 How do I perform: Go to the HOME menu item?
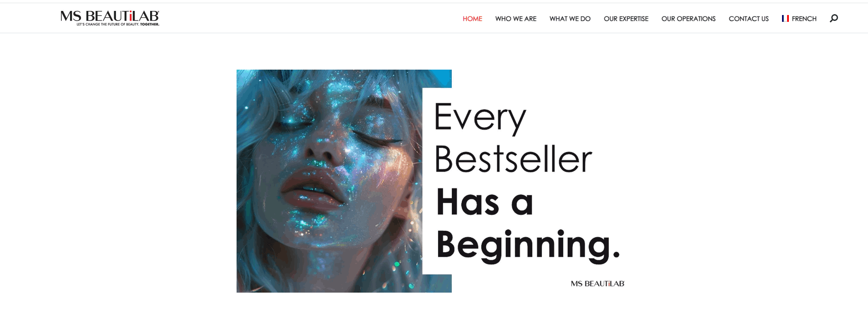pyautogui.click(x=472, y=19)
